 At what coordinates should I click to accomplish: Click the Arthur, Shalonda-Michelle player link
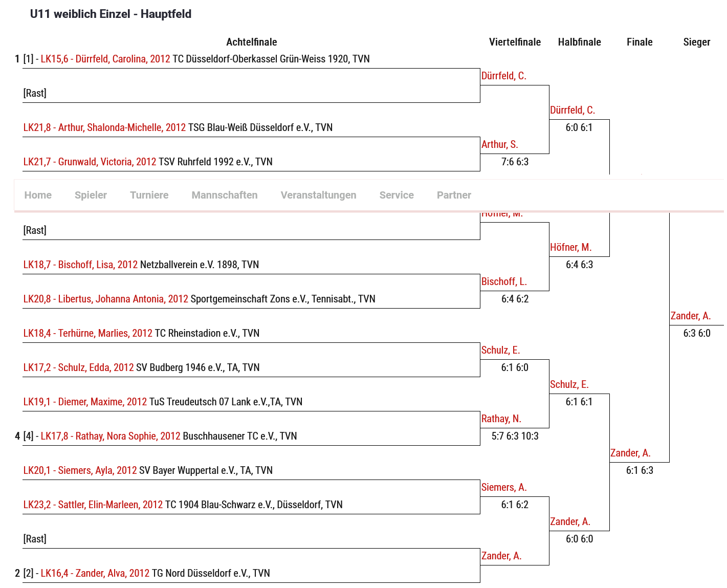click(x=104, y=127)
